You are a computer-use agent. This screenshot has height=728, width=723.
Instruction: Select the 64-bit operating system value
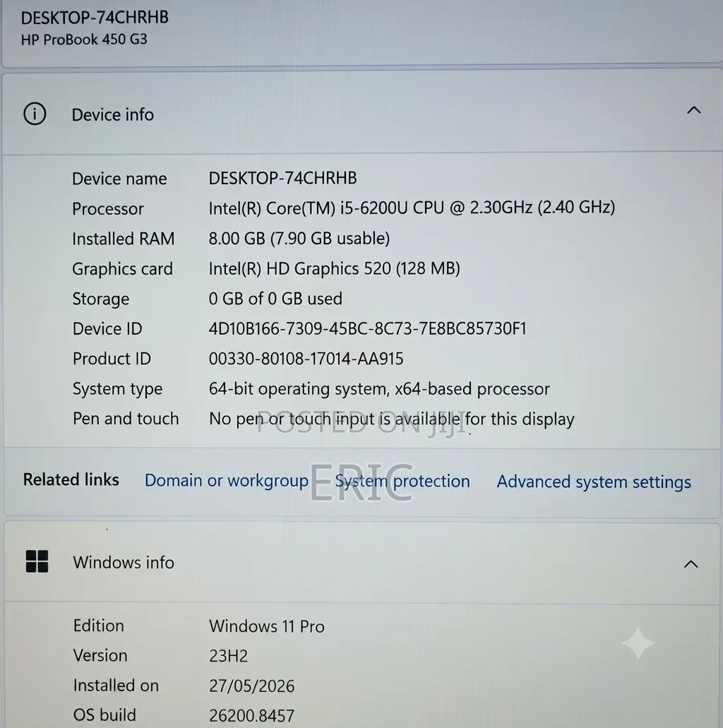tap(379, 388)
